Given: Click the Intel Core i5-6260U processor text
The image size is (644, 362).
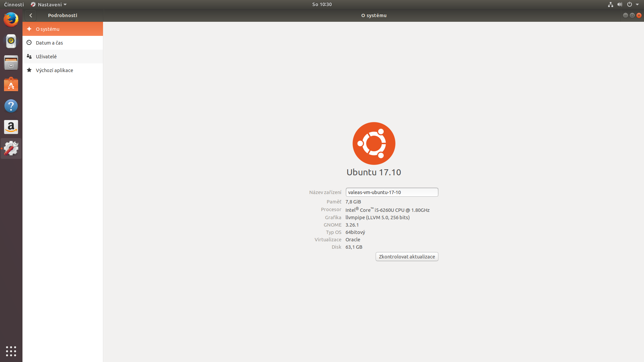Looking at the screenshot, I should pyautogui.click(x=387, y=210).
